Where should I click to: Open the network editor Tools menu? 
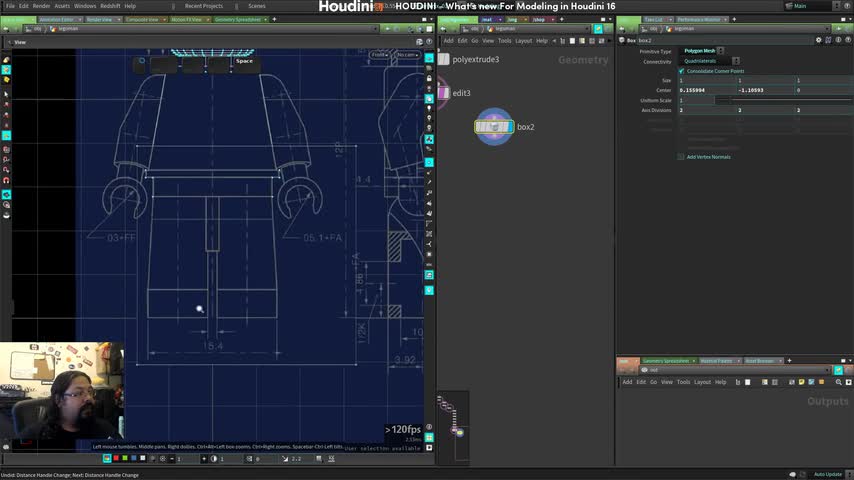click(504, 41)
